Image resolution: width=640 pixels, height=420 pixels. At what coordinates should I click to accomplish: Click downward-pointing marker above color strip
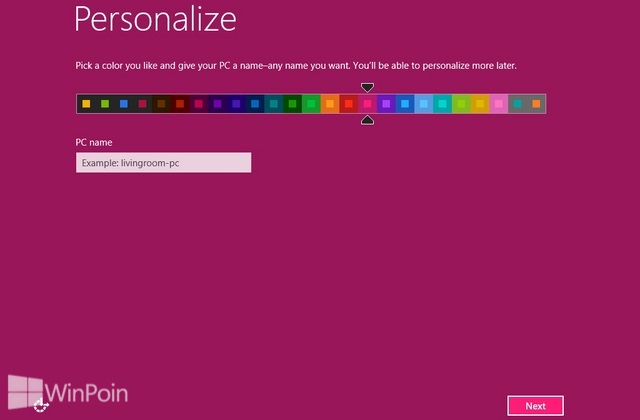[367, 87]
